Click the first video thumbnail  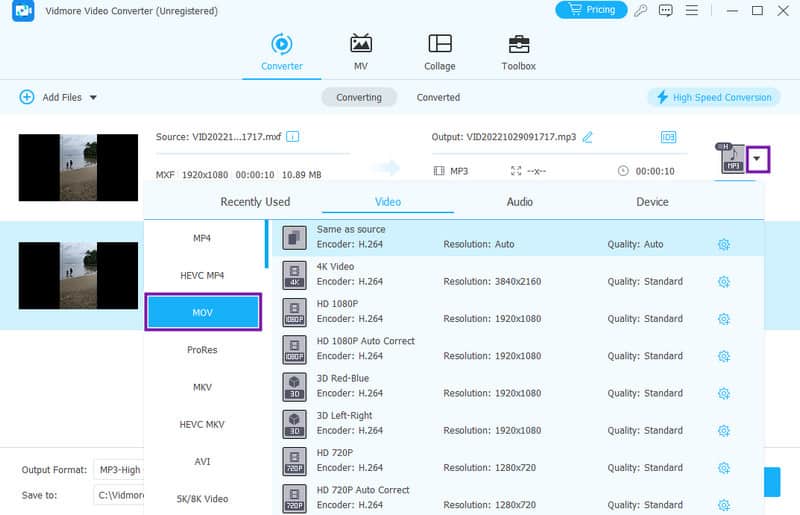(78, 168)
